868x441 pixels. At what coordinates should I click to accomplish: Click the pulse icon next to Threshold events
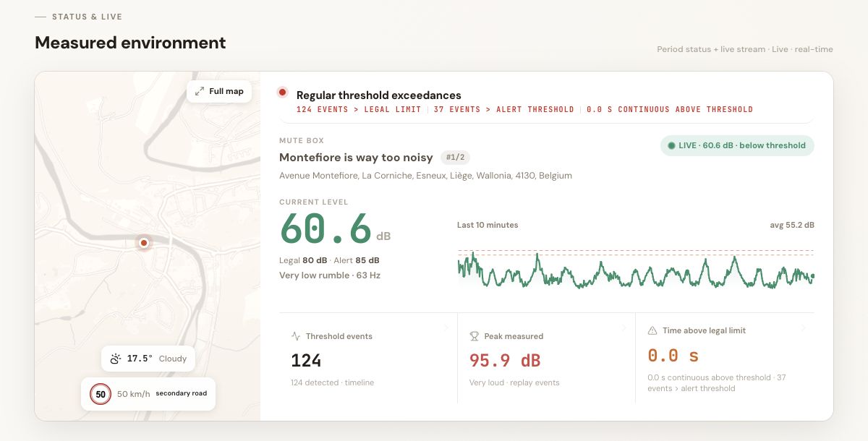(295, 336)
